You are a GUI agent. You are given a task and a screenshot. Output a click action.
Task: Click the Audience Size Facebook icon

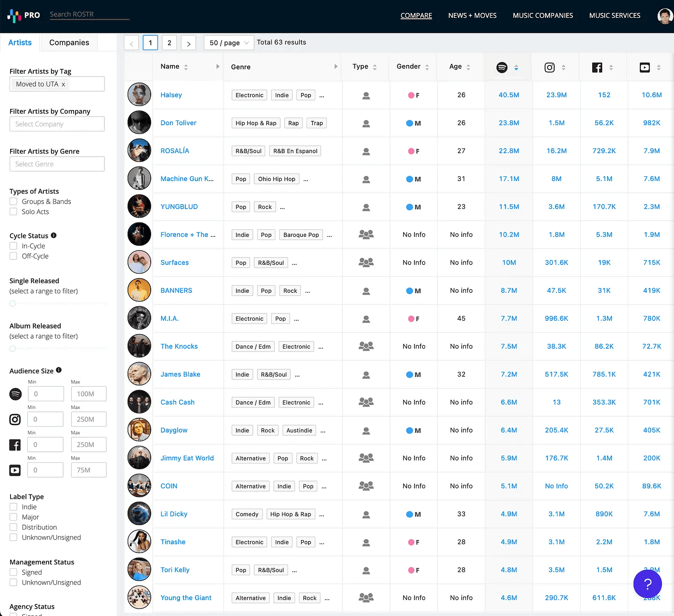(15, 445)
